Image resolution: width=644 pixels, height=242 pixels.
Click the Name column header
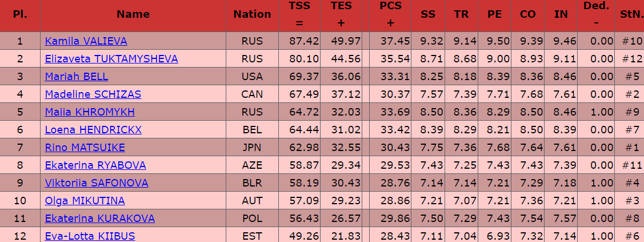pyautogui.click(x=133, y=15)
